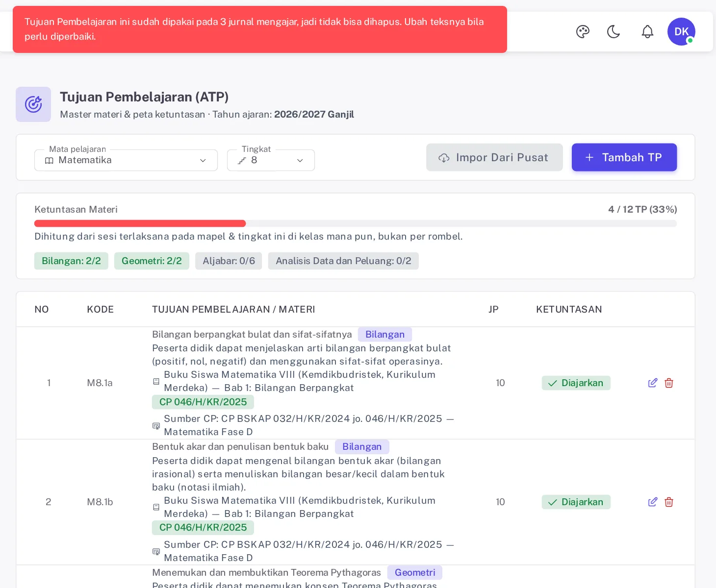The width and height of the screenshot is (716, 588).
Task: Open the Mata pelajaran Matematika dropdown
Action: click(x=126, y=160)
